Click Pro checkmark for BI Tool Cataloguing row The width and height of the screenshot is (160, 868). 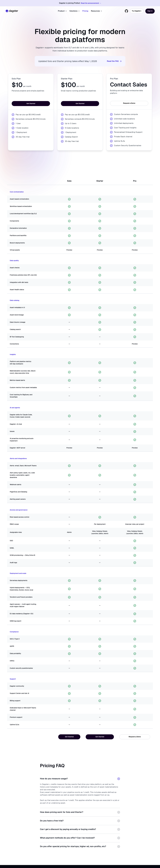click(135, 337)
